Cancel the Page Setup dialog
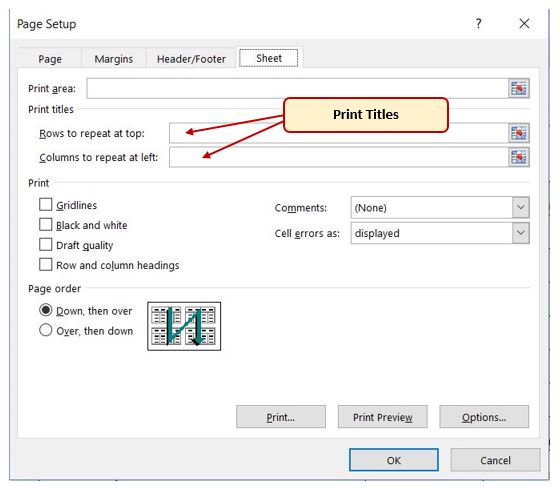The image size is (560, 488). [495, 460]
